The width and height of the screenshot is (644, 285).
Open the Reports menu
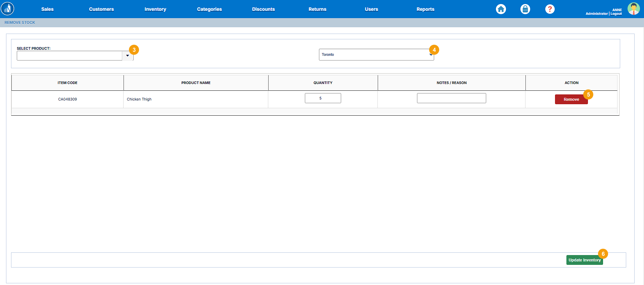(425, 9)
